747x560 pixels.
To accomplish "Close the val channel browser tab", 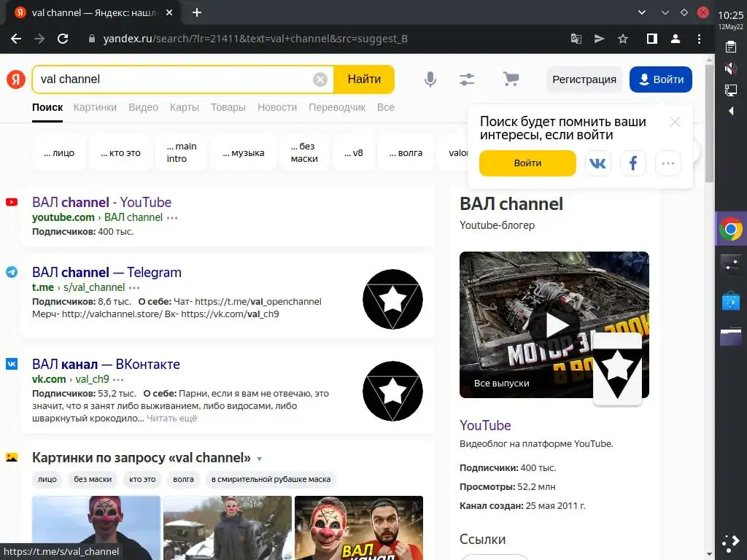I will [x=169, y=13].
